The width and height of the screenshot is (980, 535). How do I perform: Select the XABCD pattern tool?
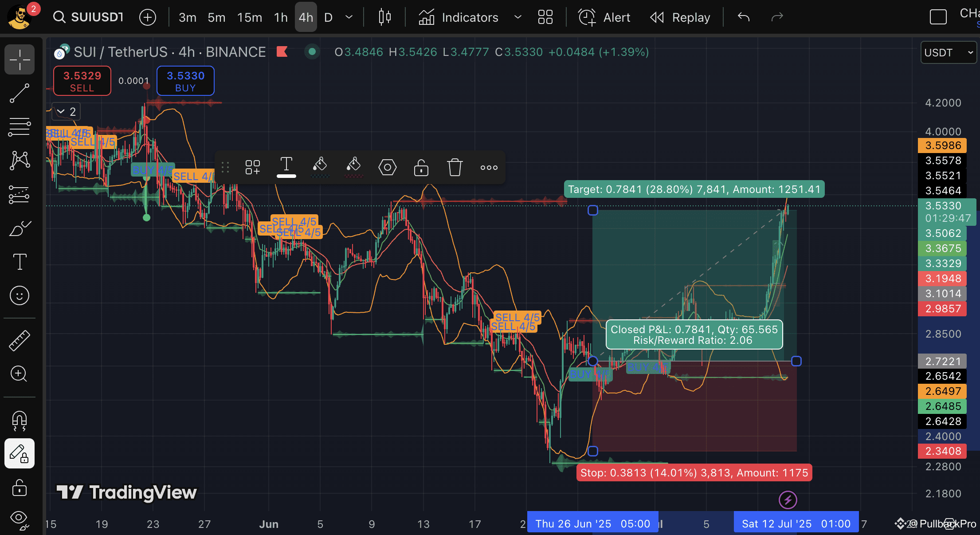(x=20, y=160)
